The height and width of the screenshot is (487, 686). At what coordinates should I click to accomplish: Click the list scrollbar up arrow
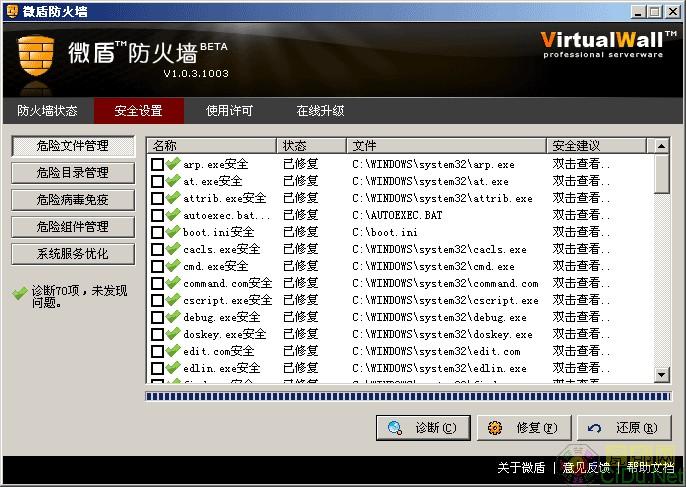[662, 146]
